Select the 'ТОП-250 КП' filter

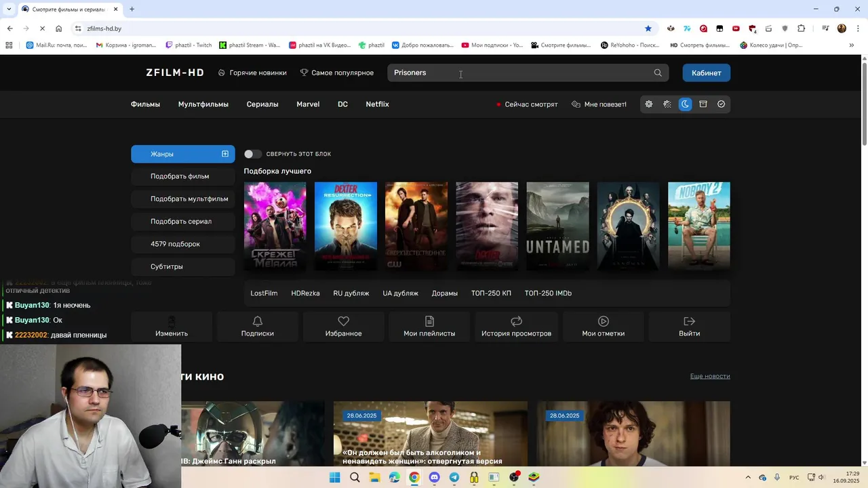click(491, 293)
